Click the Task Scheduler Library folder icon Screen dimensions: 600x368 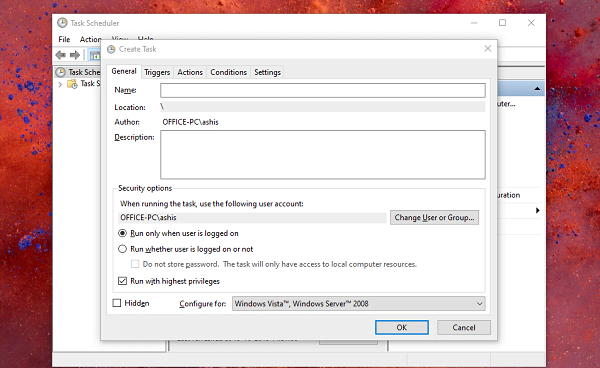pos(72,84)
